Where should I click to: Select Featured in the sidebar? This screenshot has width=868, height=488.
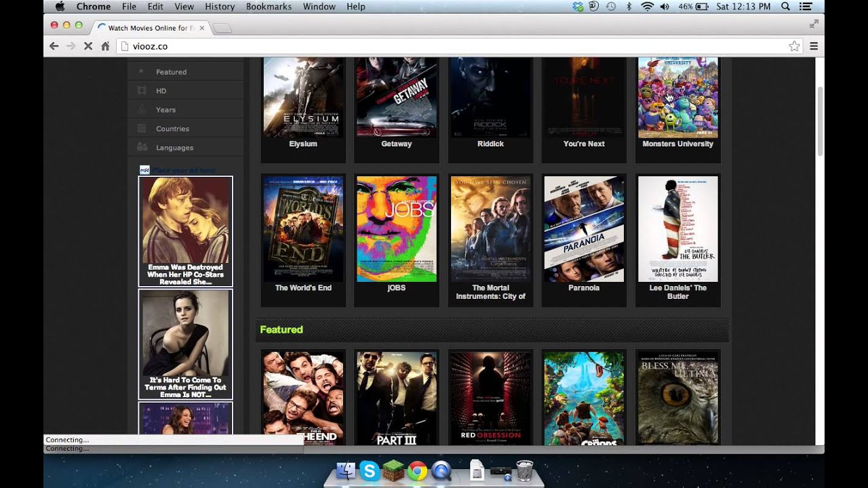(x=171, y=71)
